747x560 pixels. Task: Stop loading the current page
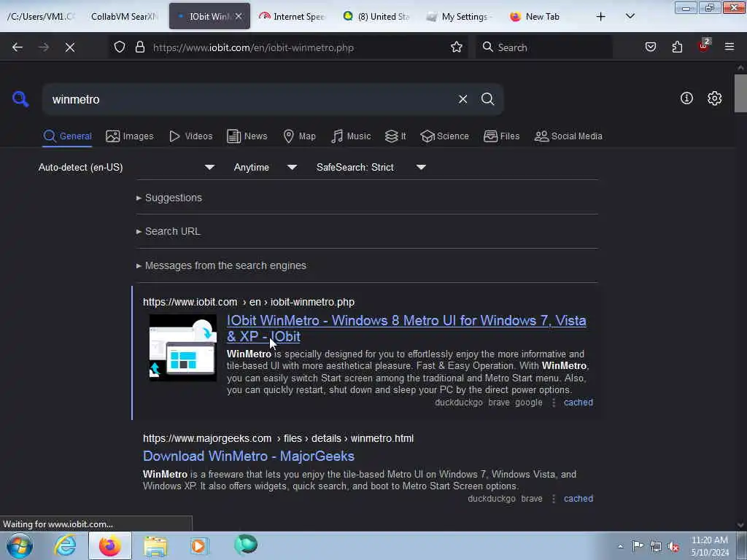click(x=70, y=47)
